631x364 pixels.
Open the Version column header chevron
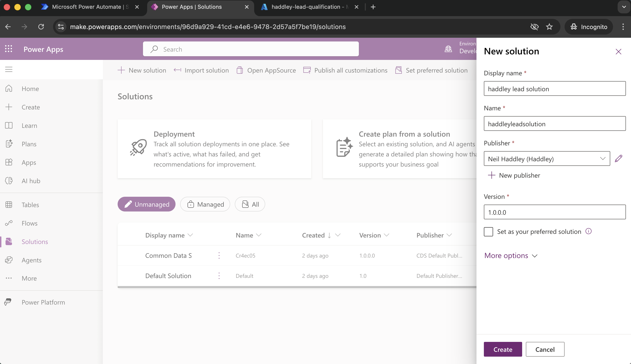click(387, 235)
